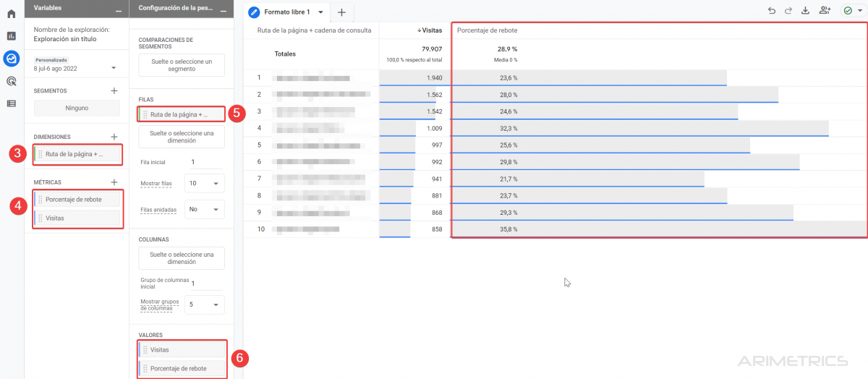
Task: Select Porcentaje de rebote metric in Métricas
Action: [77, 200]
